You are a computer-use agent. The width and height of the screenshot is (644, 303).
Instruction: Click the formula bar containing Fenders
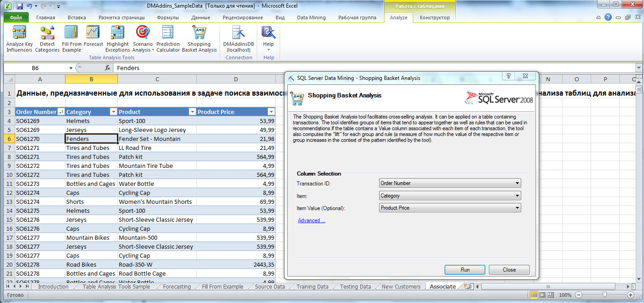pyautogui.click(x=374, y=68)
